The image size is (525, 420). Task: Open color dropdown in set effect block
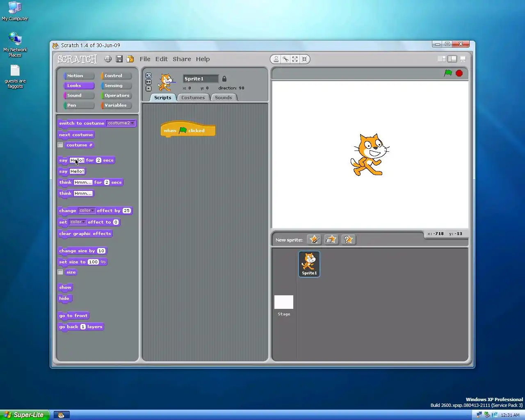tap(78, 222)
